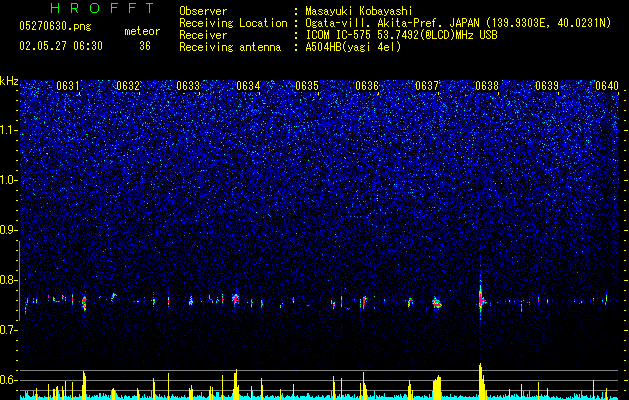Click the 0633 time marker
The height and width of the screenshot is (400, 629).
[188, 86]
